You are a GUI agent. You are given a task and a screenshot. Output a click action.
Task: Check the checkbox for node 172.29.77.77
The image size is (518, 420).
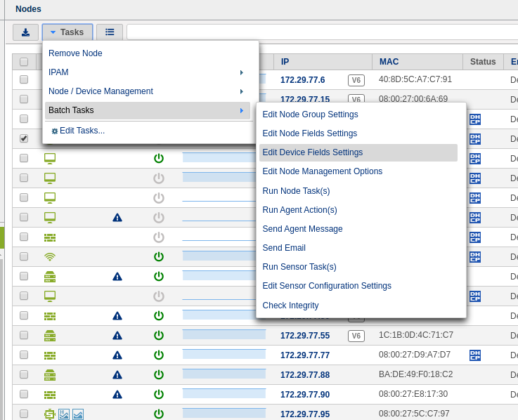[24, 355]
